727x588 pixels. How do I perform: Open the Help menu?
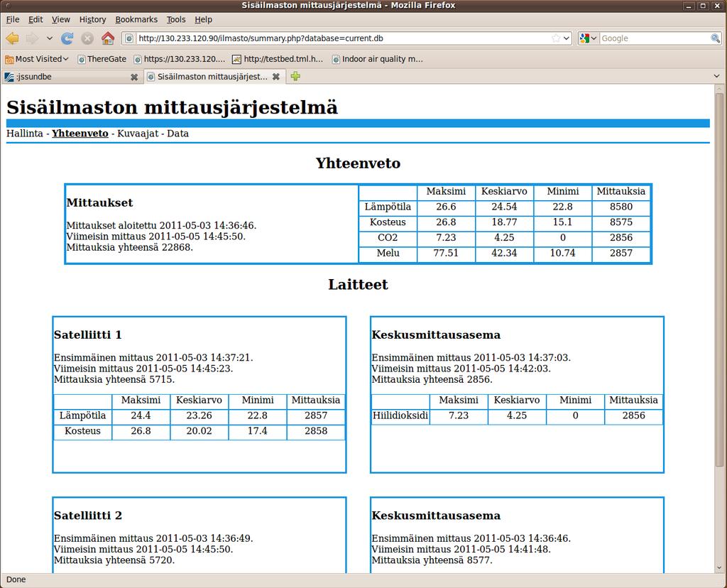(203, 19)
